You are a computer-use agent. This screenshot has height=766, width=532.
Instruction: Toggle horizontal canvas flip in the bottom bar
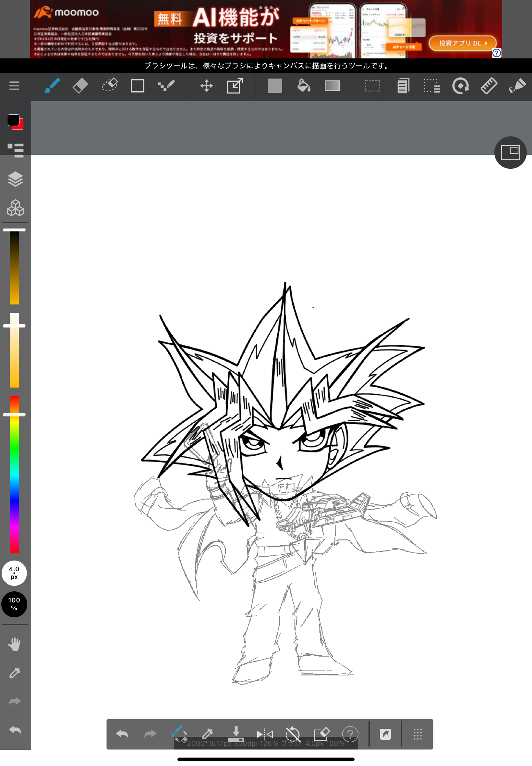pyautogui.click(x=265, y=733)
